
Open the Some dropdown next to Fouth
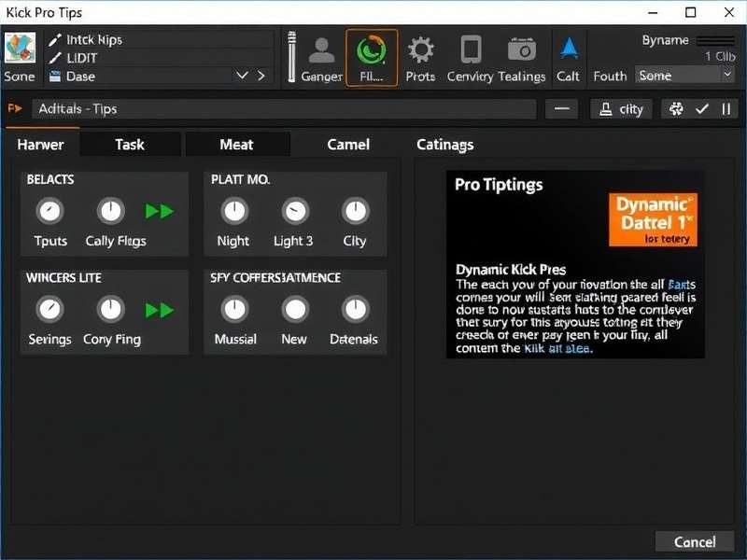point(684,75)
